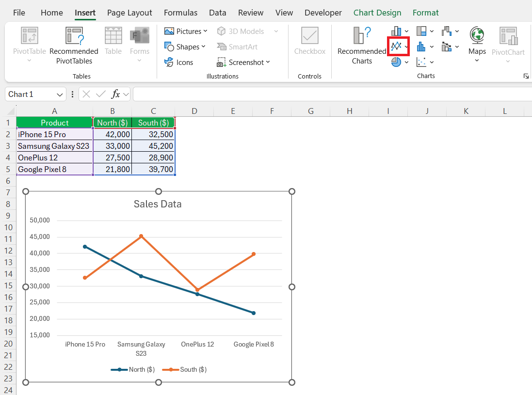Viewport: 532px width, 395px height.
Task: Select cell with value 27,500
Action: pyautogui.click(x=113, y=158)
